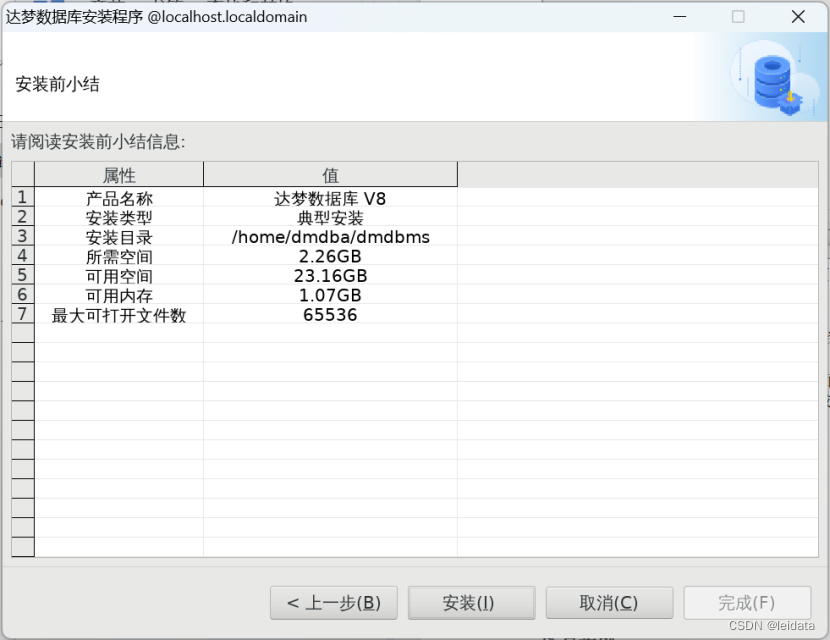Click the /home/dmdba/dmdbms path cell

(x=330, y=237)
